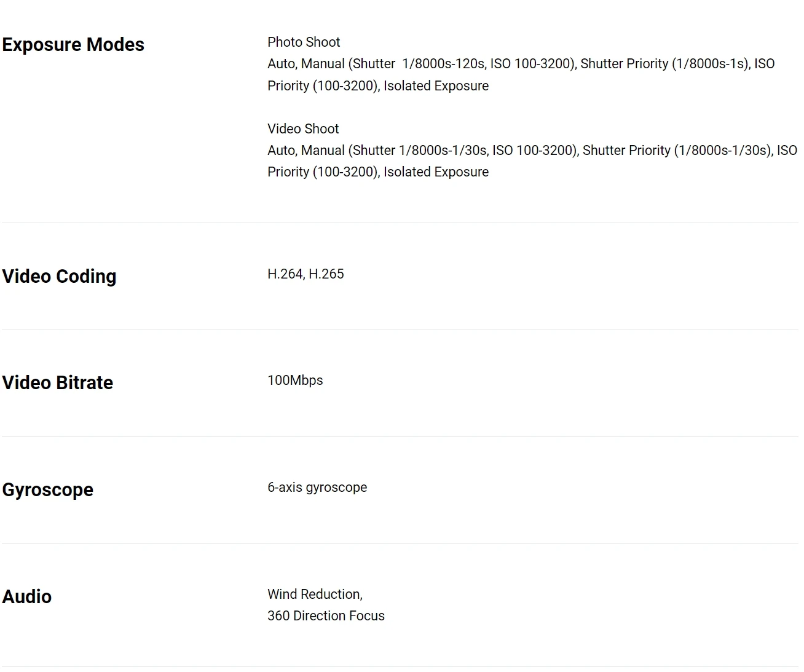Click the Video Shoot label
This screenshot has width=804, height=672.
pos(303,129)
